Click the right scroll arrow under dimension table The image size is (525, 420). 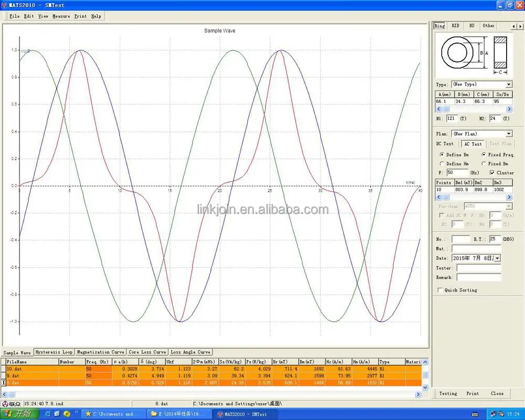point(509,109)
